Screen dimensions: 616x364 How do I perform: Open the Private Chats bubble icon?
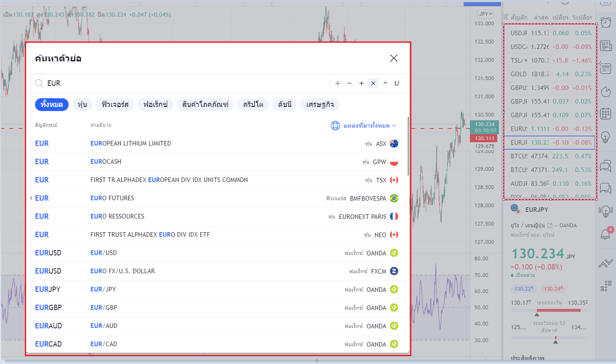tap(606, 189)
